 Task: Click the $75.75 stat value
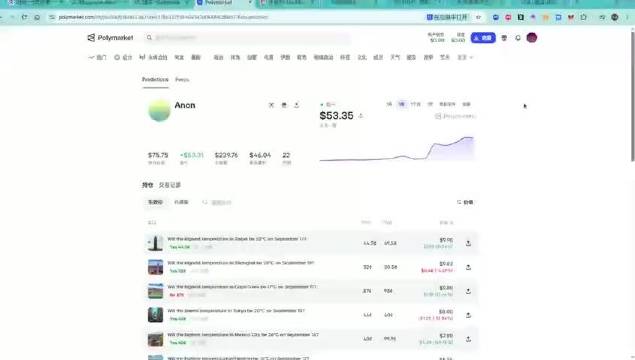pyautogui.click(x=158, y=155)
